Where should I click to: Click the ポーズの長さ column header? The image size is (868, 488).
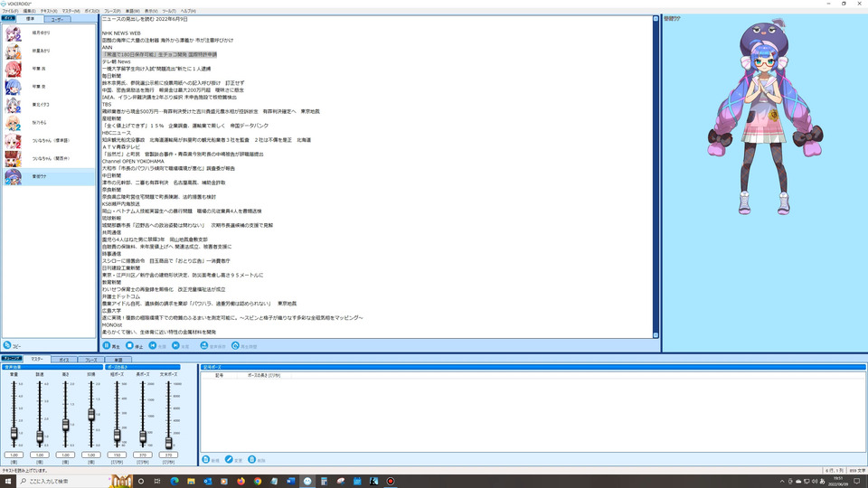pyautogui.click(x=264, y=375)
